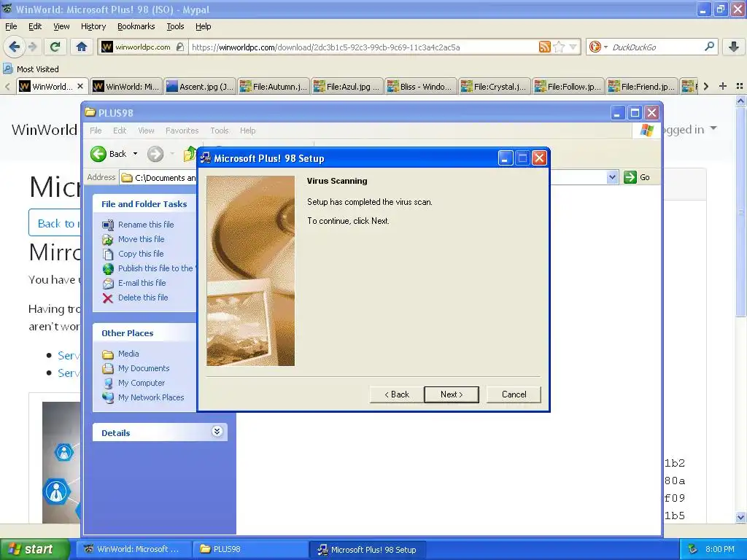
Task: Click Go button in PLUS98 address bar
Action: (637, 177)
